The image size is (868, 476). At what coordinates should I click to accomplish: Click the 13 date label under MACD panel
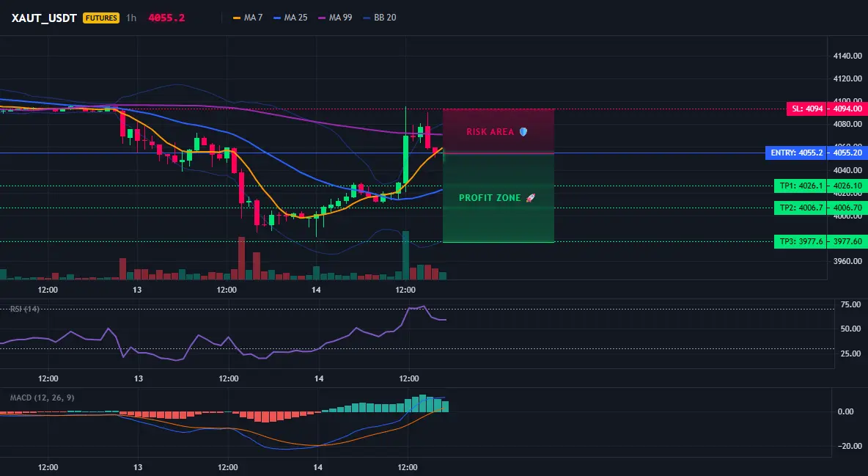(x=138, y=467)
